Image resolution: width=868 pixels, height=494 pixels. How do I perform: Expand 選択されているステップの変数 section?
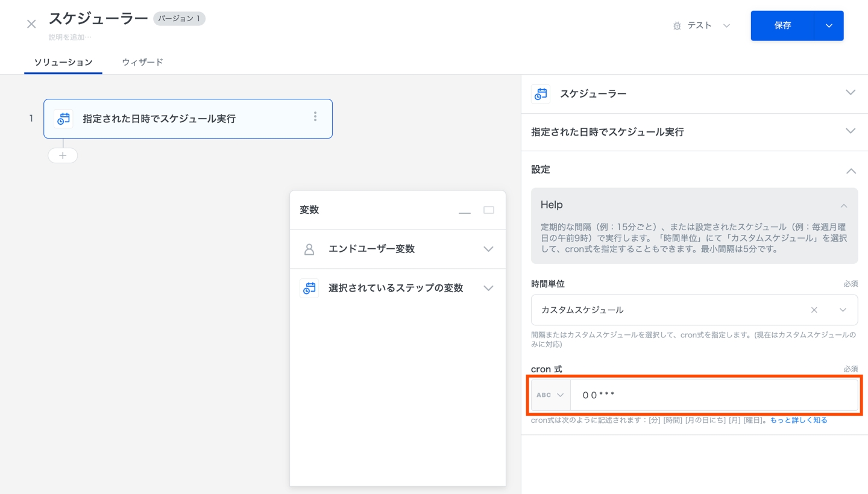click(x=488, y=289)
